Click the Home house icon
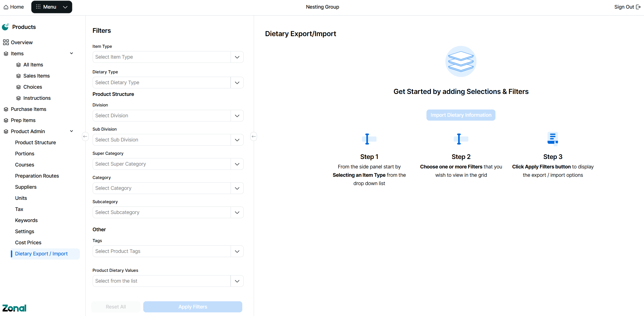644x316 pixels. 6,7
